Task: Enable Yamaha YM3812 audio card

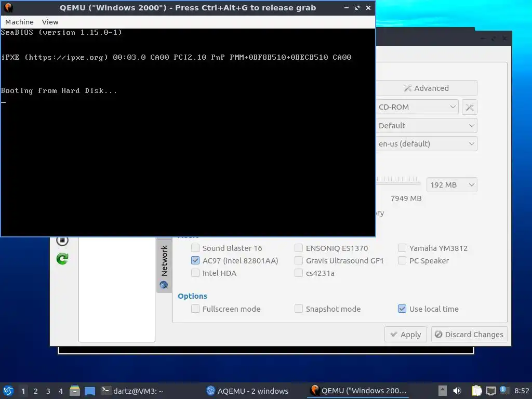Action: point(402,248)
